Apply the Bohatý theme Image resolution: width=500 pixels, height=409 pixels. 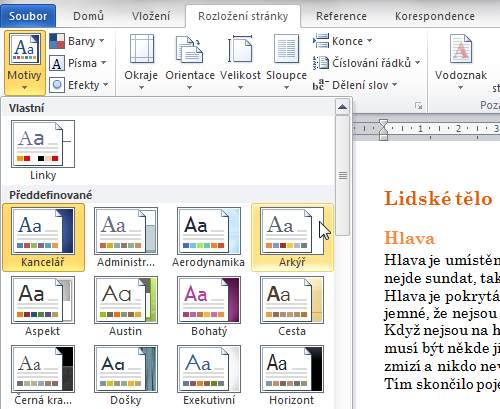[x=209, y=306]
